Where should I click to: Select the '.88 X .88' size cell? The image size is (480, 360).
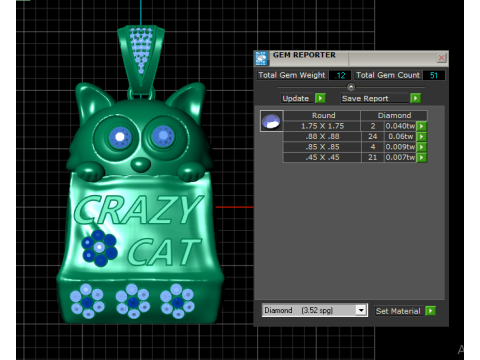[322, 137]
